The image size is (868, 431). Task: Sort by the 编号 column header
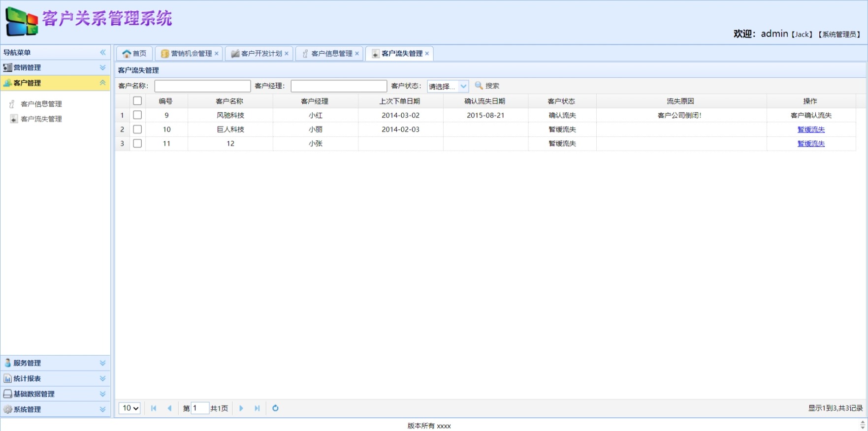click(x=166, y=101)
